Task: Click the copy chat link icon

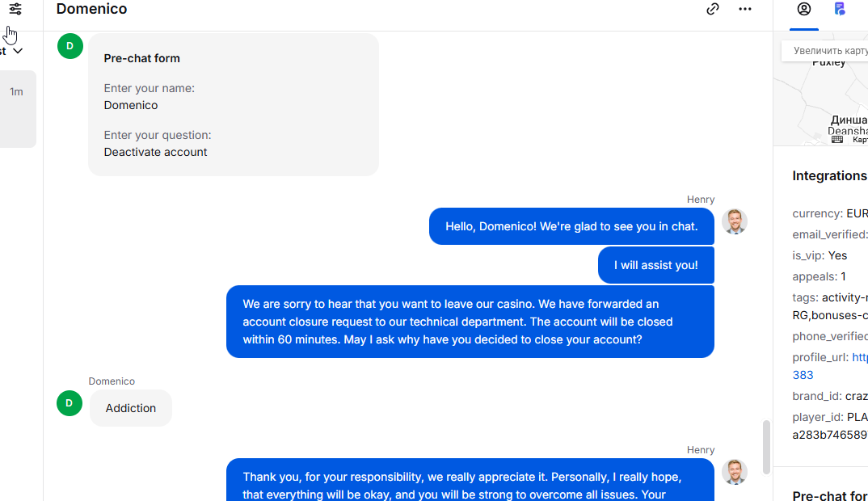Action: tap(713, 10)
